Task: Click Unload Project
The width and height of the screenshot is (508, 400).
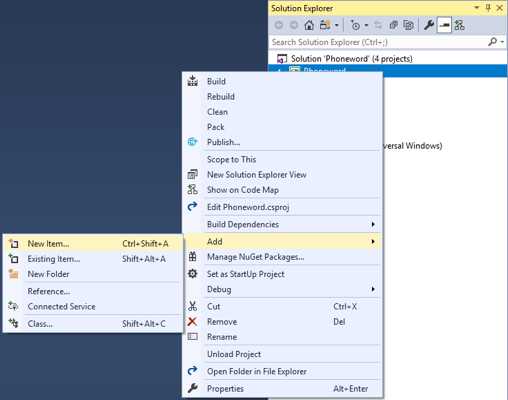Action: (282, 354)
